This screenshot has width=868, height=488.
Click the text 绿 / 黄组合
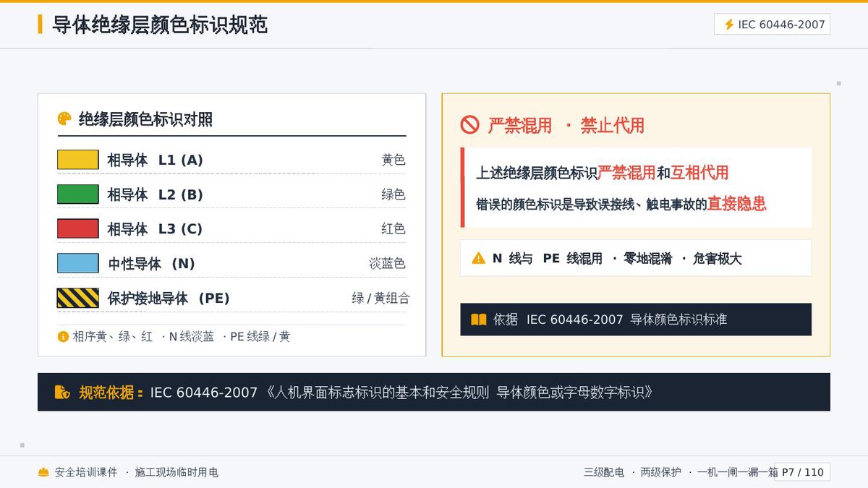(380, 298)
